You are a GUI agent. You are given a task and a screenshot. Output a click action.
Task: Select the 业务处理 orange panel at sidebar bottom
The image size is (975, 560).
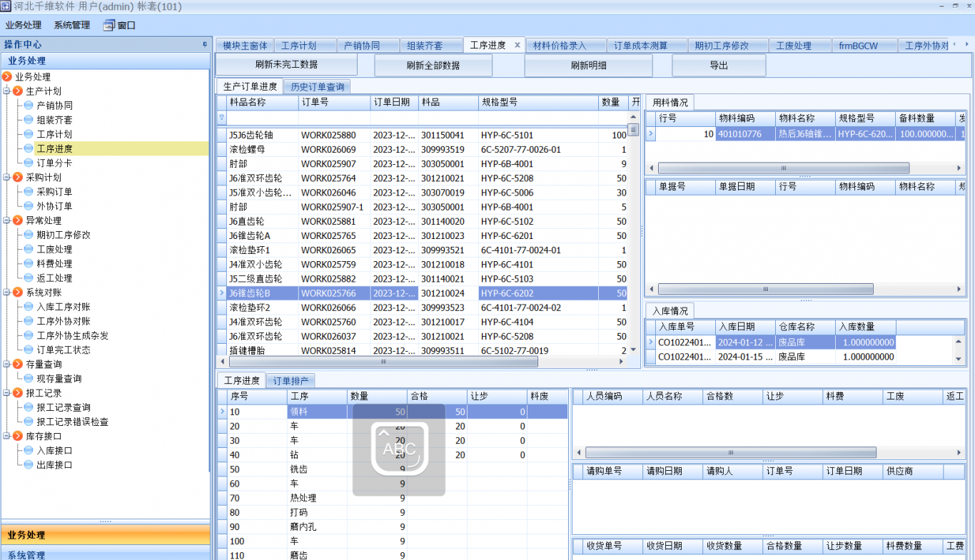106,535
